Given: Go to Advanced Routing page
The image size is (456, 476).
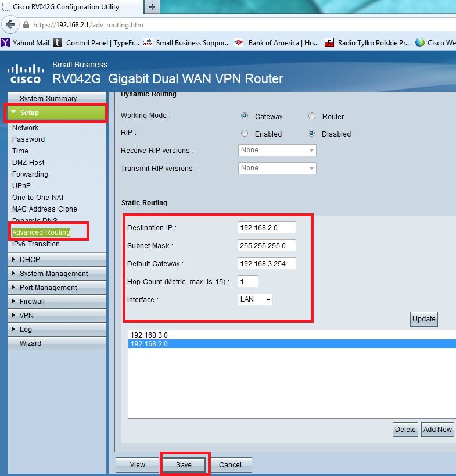Looking at the screenshot, I should coord(41,232).
